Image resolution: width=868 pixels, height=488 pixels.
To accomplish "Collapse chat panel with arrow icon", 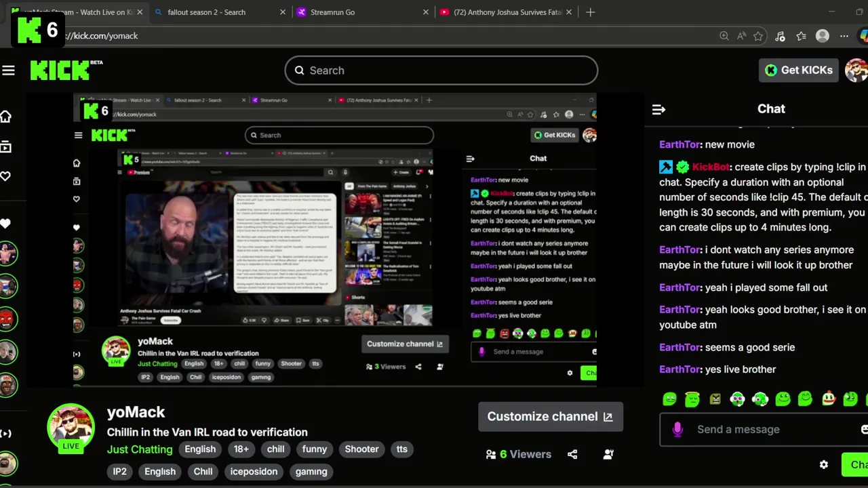I will point(658,109).
